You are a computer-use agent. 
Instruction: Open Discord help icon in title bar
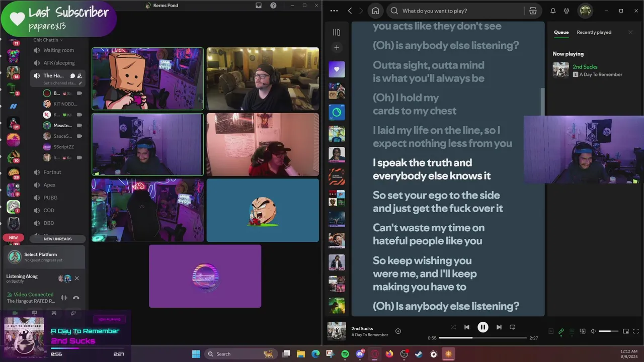(273, 6)
